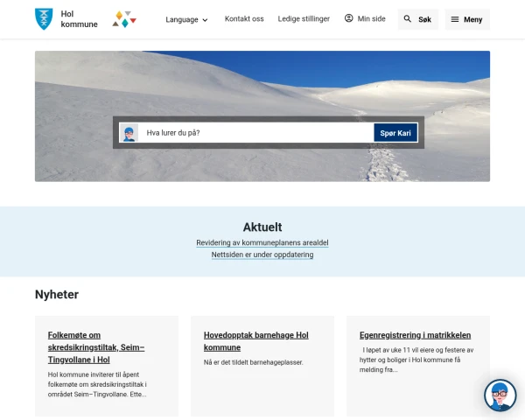Open Kontakt oss page

tap(244, 18)
